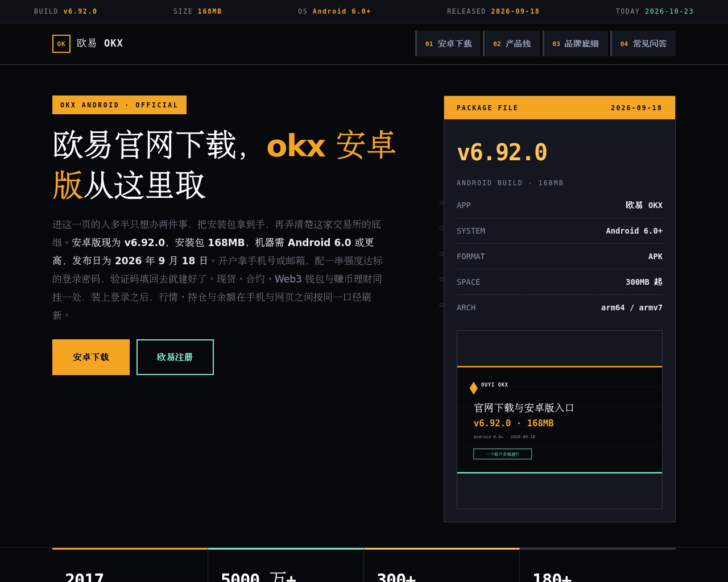Click the OK logo icon in the header
Image resolution: width=728 pixels, height=582 pixels.
(61, 44)
